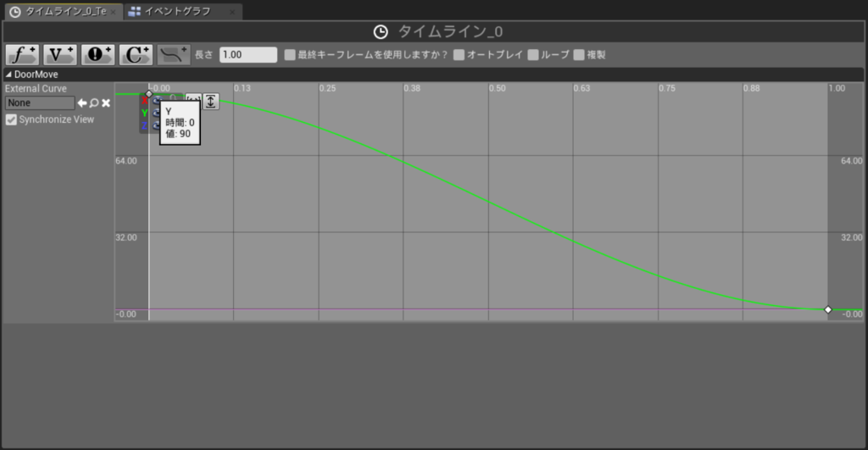Uncheck Synchronize View checkbox
868x450 pixels.
coord(11,119)
